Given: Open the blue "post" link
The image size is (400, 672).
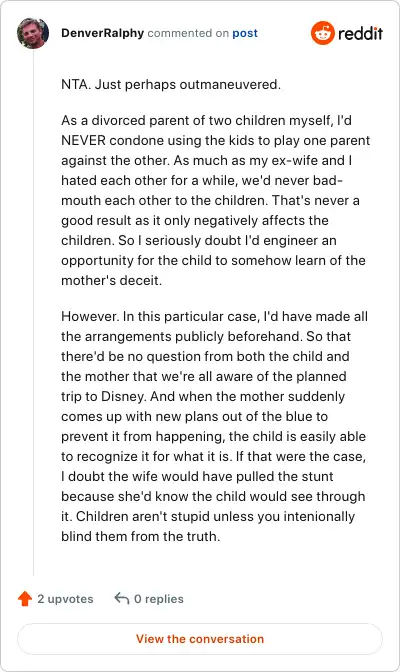Looking at the screenshot, I should point(245,33).
